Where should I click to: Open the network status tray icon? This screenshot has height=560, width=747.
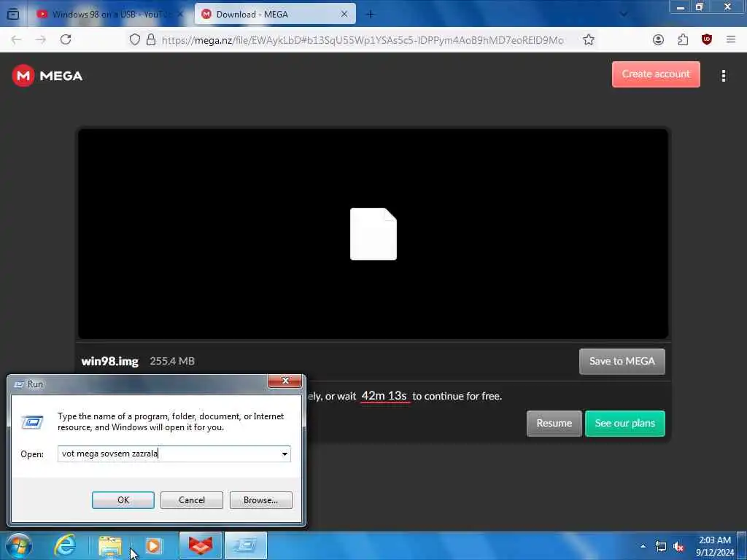coord(660,546)
